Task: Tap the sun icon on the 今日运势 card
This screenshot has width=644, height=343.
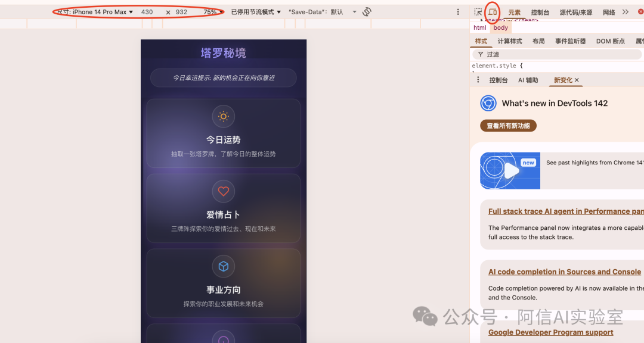Action: [x=223, y=116]
